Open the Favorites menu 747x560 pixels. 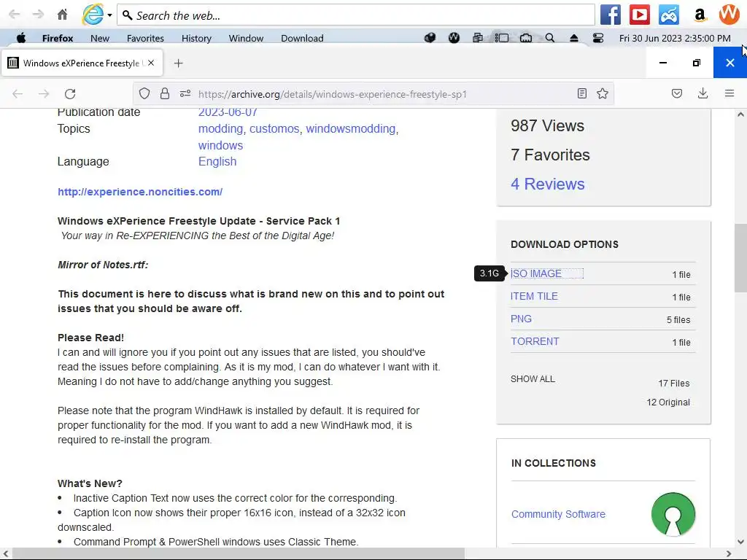coord(145,38)
